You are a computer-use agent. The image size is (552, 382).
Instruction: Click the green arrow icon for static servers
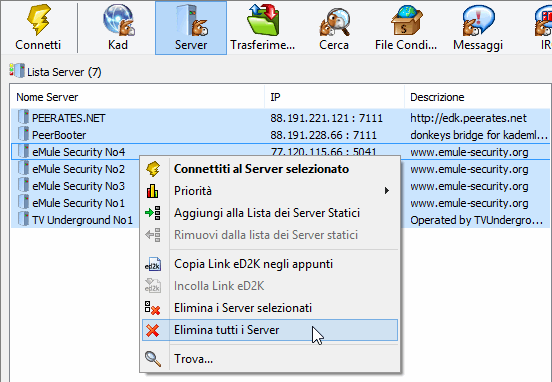pyautogui.click(x=153, y=213)
